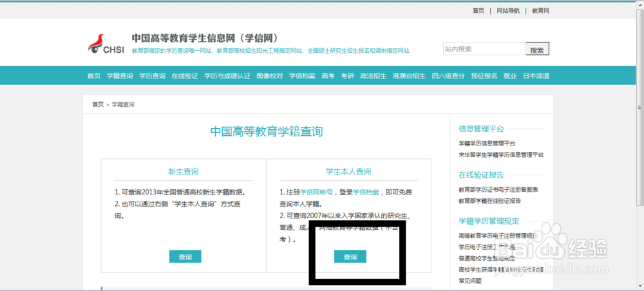Open the 学历查询 navigation item

[x=153, y=76]
